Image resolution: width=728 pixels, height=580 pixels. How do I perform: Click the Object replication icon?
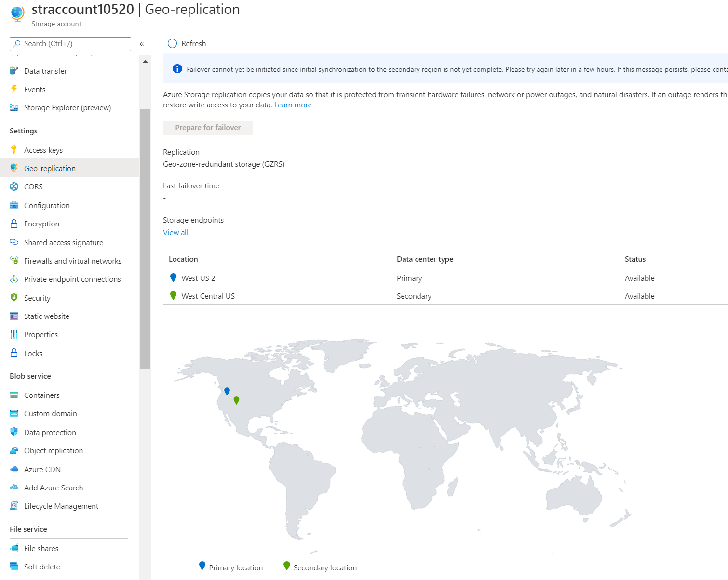14,450
